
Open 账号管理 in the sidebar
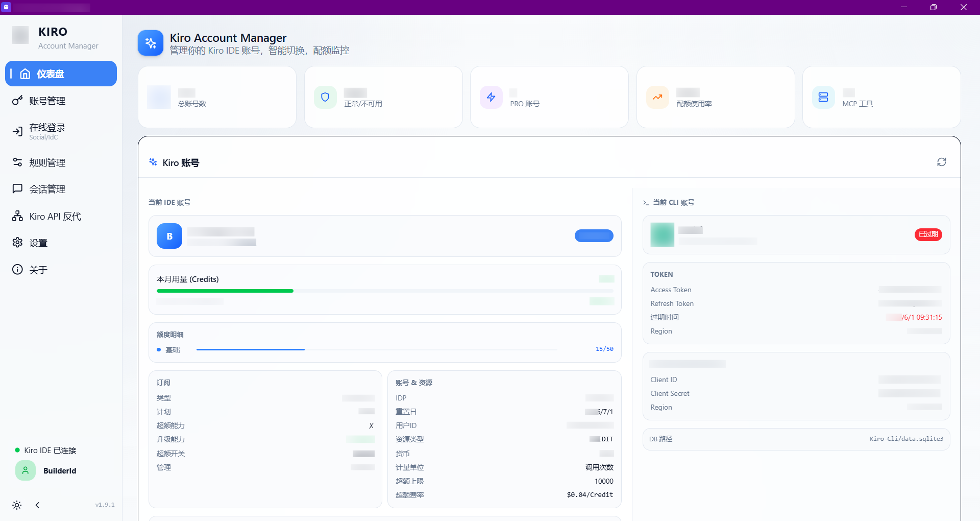(x=61, y=101)
